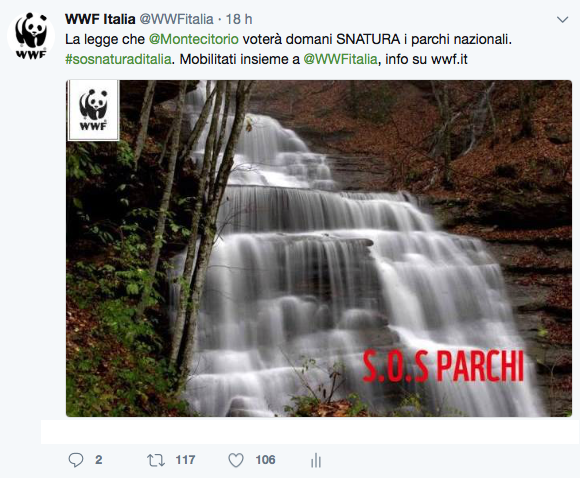Click the WWF panda logo on the photo
Screen dimensions: 580x478
(94, 110)
